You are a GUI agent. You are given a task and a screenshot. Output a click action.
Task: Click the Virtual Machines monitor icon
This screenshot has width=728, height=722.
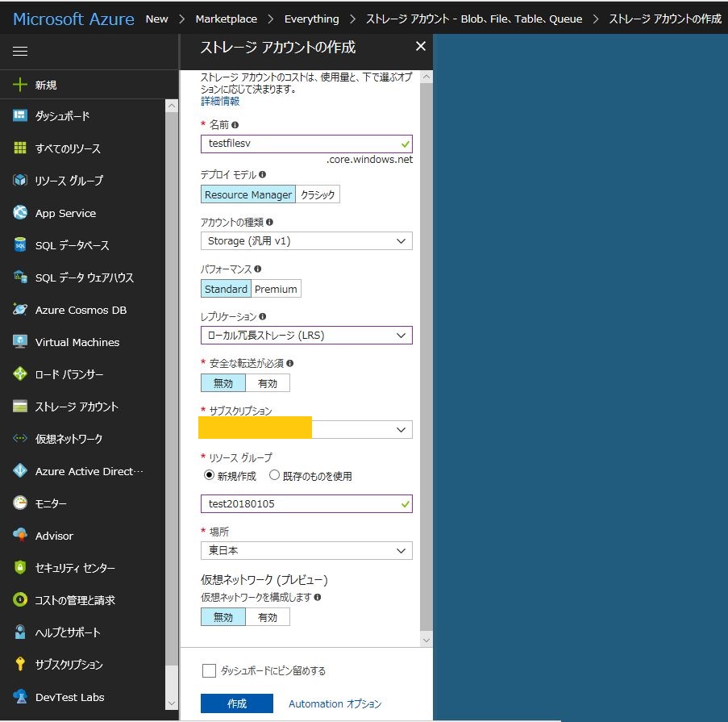[x=20, y=341]
